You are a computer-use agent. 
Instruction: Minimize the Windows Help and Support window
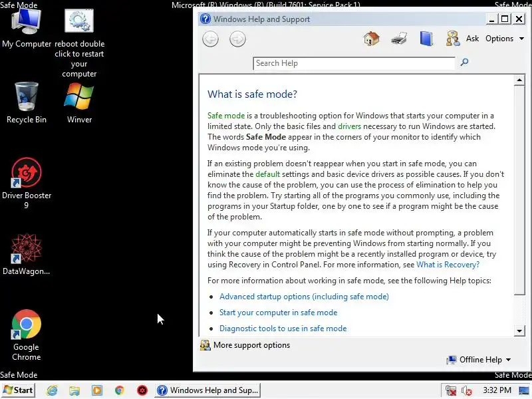(491, 19)
